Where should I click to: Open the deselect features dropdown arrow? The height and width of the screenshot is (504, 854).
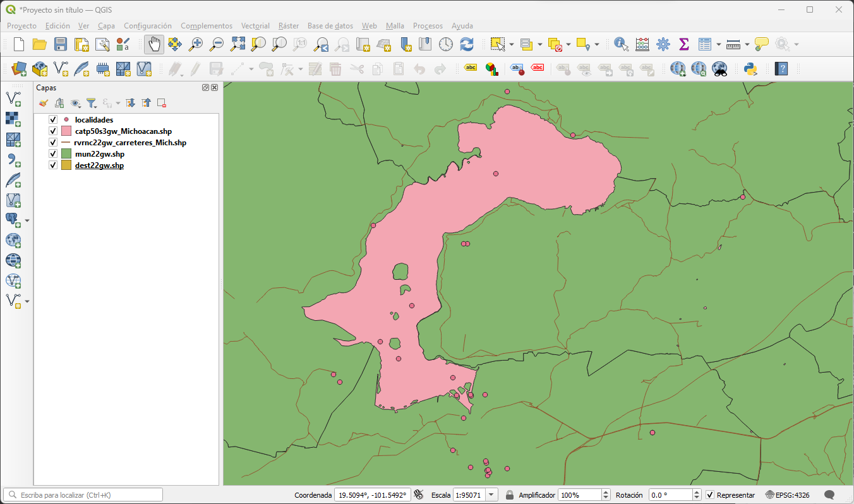pos(568,44)
